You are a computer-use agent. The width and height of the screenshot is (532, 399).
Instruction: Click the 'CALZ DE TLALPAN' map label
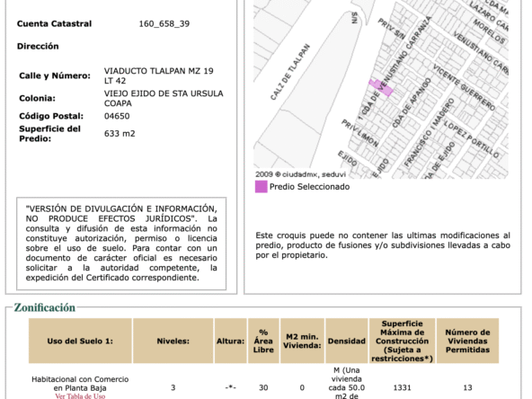click(290, 72)
